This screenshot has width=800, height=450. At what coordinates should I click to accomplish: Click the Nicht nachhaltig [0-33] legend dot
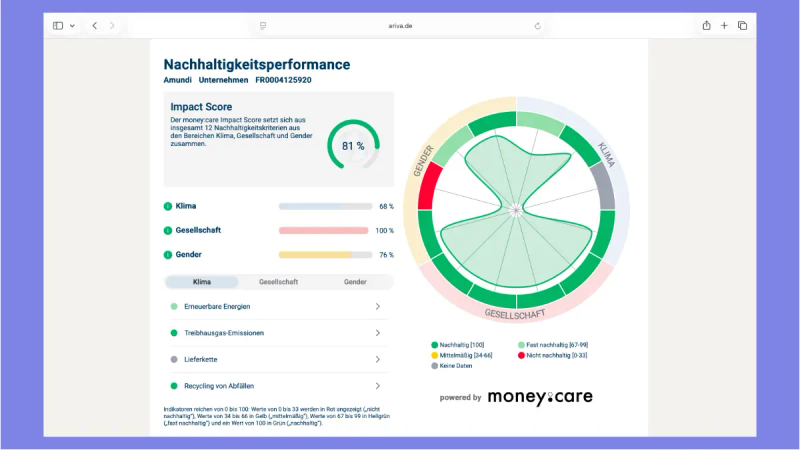click(x=521, y=356)
